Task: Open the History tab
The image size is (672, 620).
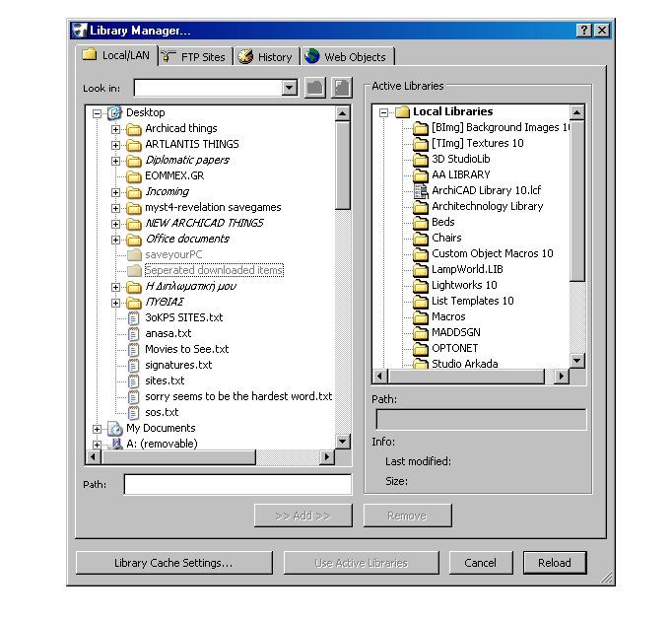Action: [x=266, y=56]
